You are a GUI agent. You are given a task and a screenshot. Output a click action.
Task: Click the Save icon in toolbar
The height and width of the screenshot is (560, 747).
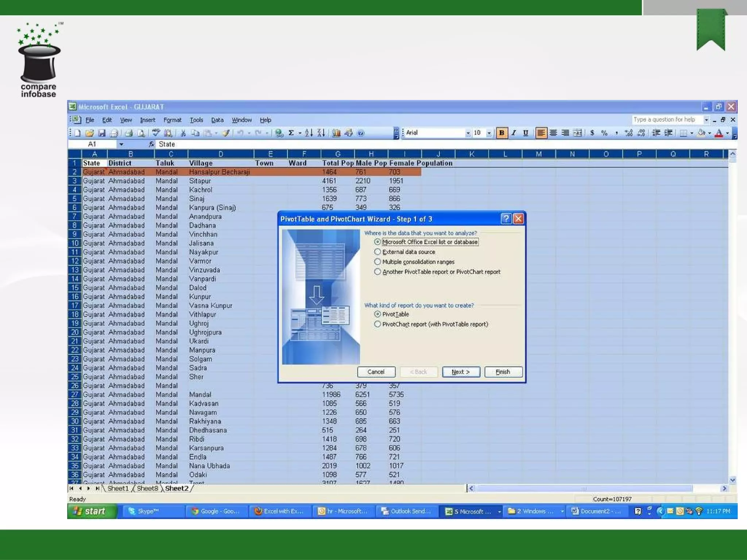tap(102, 133)
